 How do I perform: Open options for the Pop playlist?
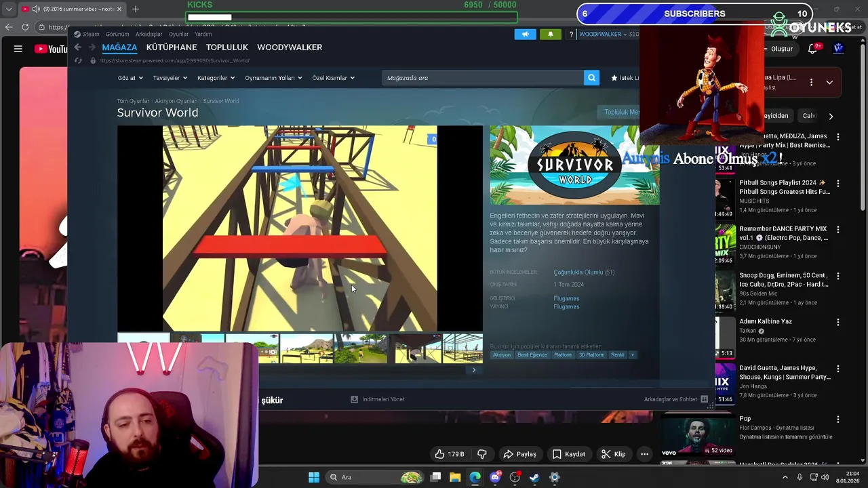tap(838, 419)
